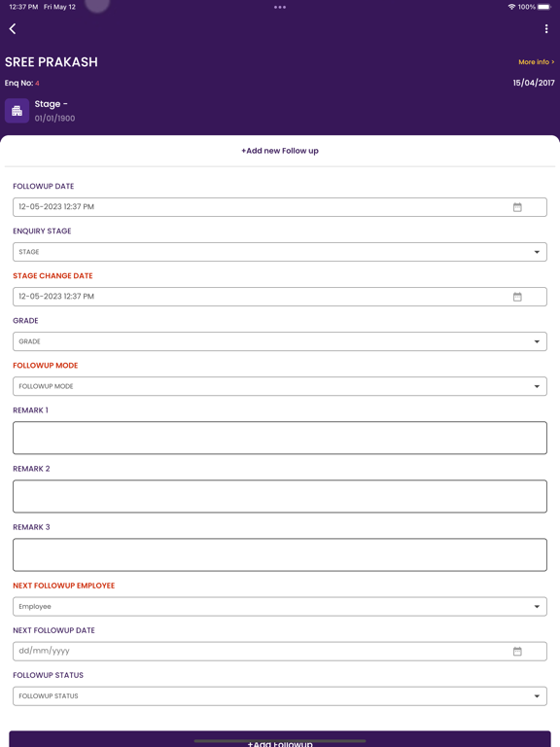Image resolution: width=560 pixels, height=747 pixels.
Task: Open calendar picker for Next Followup Date
Action: [517, 652]
